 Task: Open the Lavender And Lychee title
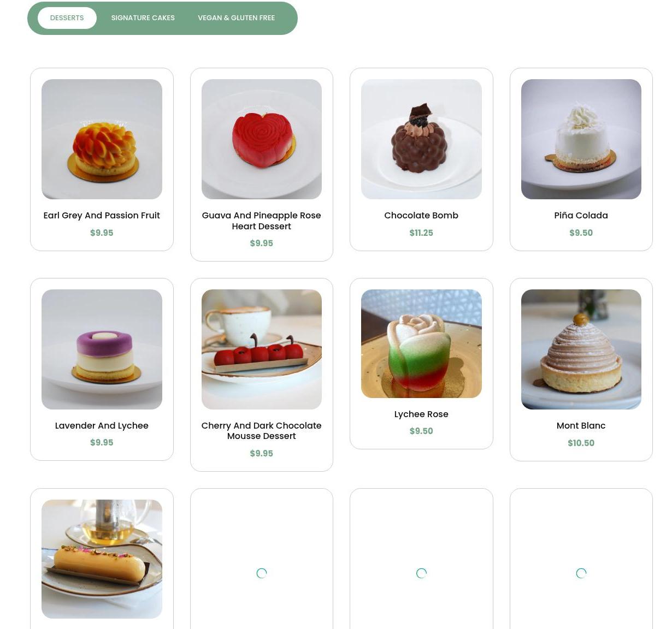point(102,425)
